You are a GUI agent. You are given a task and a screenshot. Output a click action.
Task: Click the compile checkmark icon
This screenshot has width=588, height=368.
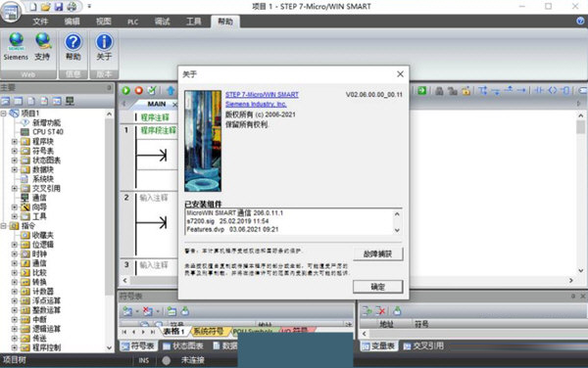click(x=152, y=90)
